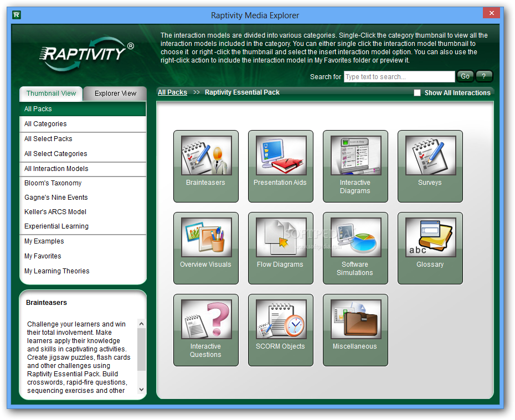Click the Go search button
The height and width of the screenshot is (420, 515).
(x=465, y=76)
